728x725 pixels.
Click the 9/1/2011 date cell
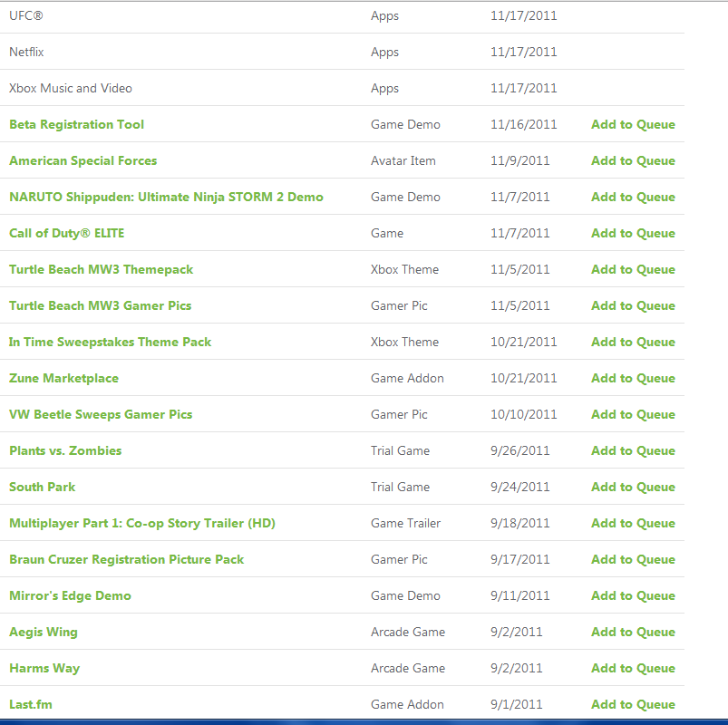516,704
